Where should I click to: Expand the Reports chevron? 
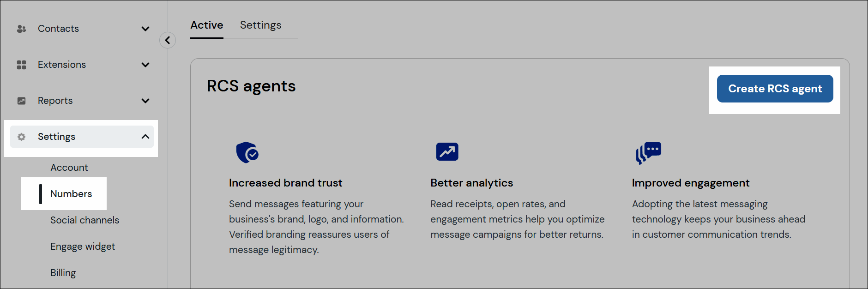point(145,101)
